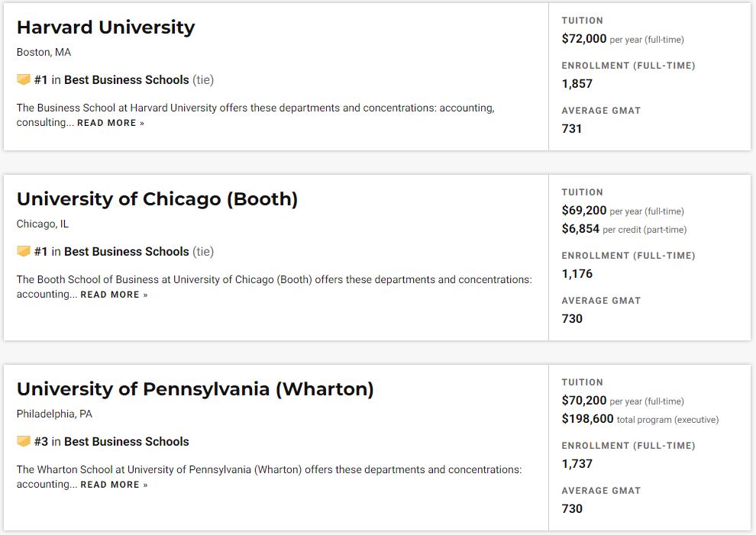Open the University of Pennsylvania (Wharton) heading

(x=195, y=389)
